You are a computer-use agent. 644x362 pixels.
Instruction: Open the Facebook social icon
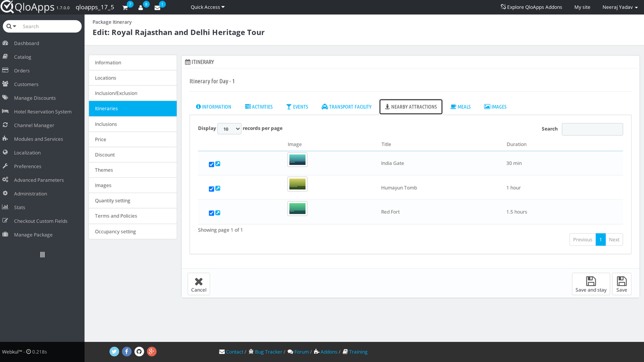[x=127, y=351]
